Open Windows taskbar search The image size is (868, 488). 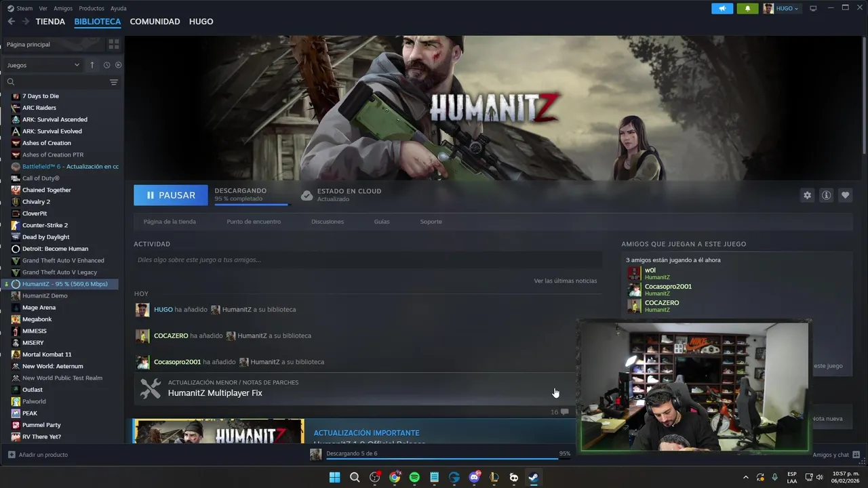click(355, 477)
